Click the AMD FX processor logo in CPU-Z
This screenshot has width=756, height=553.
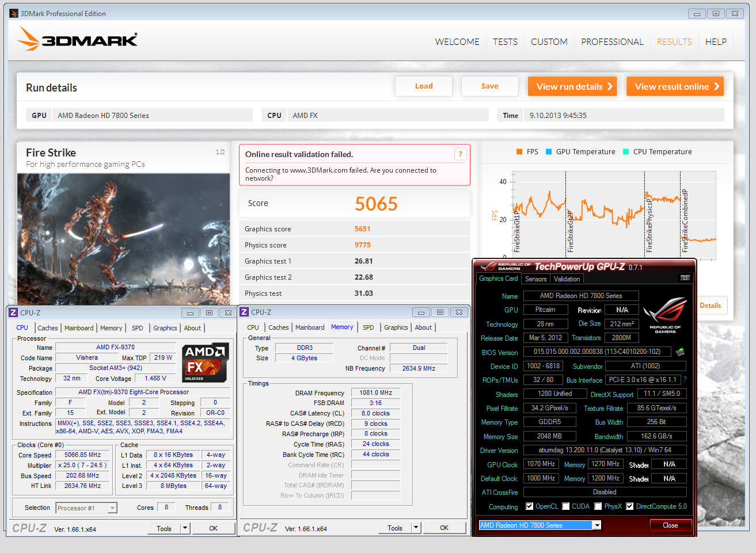click(206, 363)
